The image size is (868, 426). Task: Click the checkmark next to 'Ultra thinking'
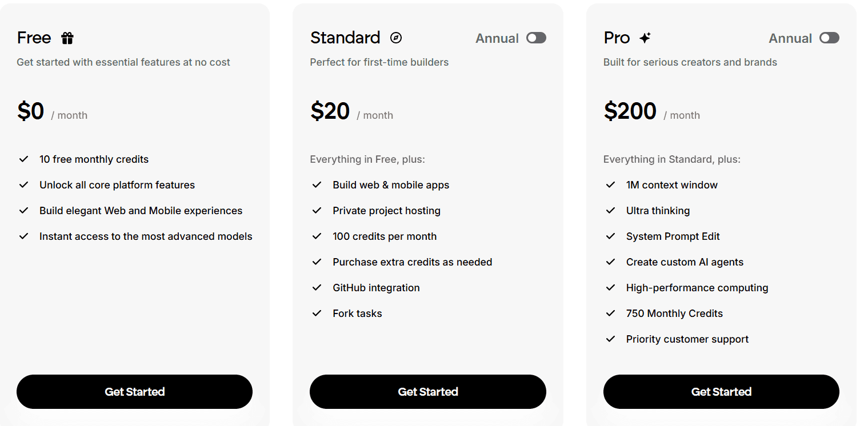pyautogui.click(x=610, y=210)
